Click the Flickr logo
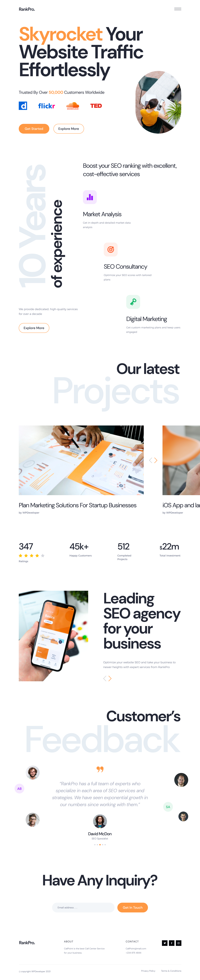200x980 pixels. (x=46, y=106)
